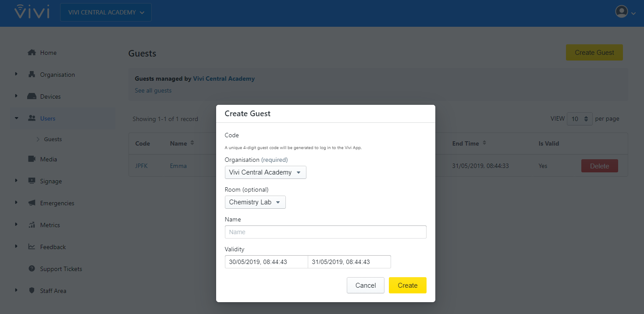Click the Feedback line chart icon
The width and height of the screenshot is (644, 314).
(x=32, y=247)
